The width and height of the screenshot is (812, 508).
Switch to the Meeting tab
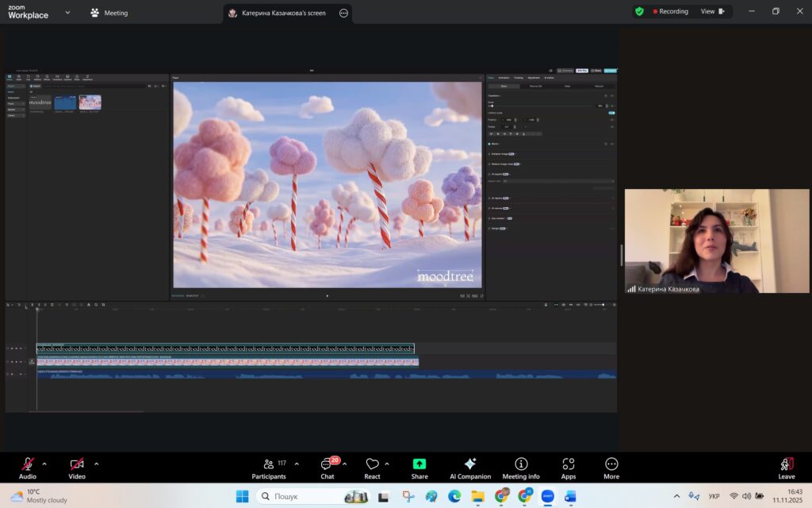click(x=109, y=13)
